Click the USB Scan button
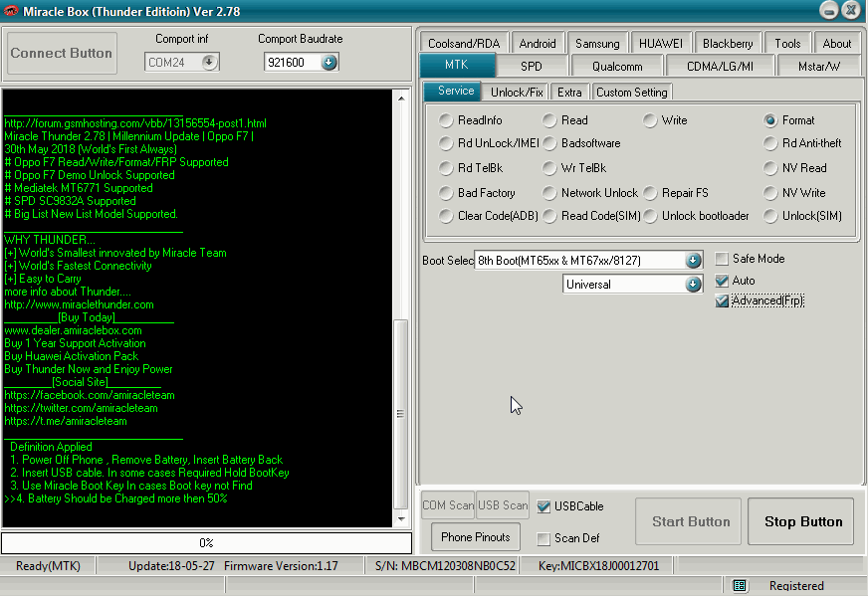 503,505
